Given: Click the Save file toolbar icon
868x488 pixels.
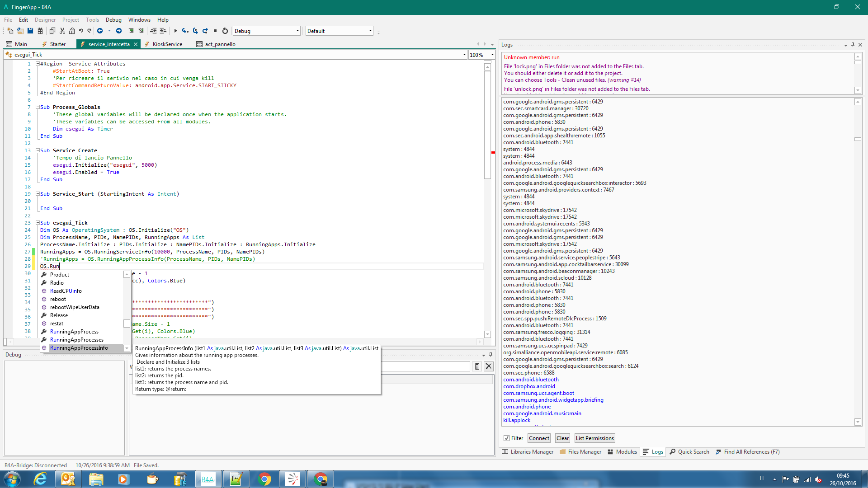Looking at the screenshot, I should [x=30, y=31].
